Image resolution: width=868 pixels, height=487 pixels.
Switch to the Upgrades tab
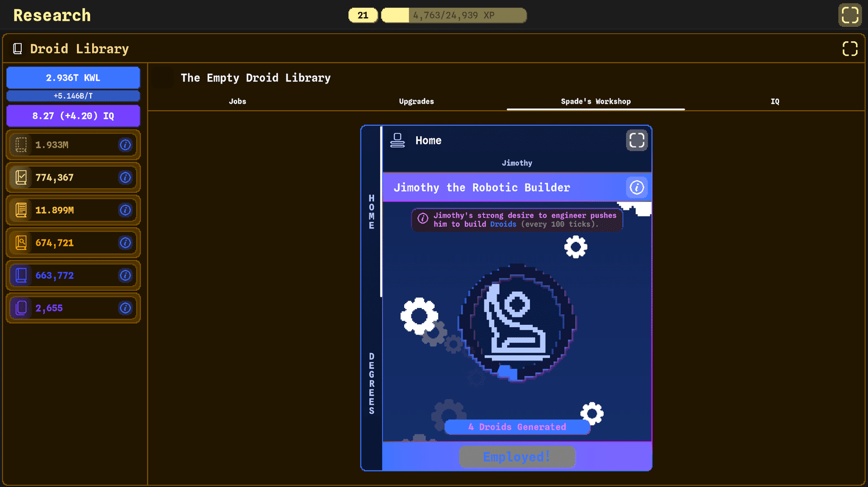click(417, 101)
